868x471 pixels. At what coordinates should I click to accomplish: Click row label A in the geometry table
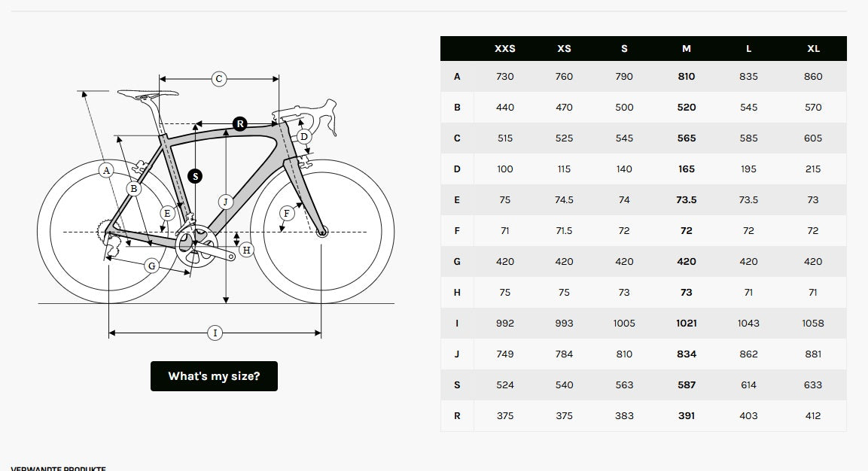[x=457, y=77]
